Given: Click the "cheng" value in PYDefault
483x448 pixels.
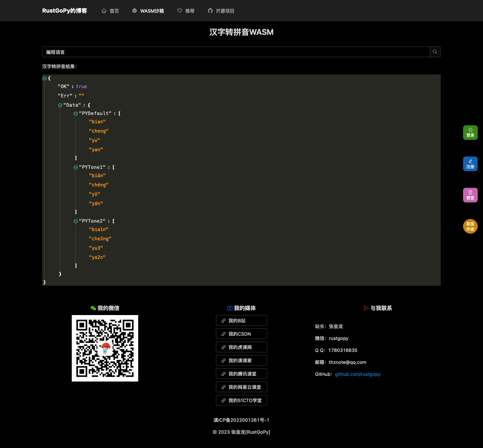Looking at the screenshot, I should click(99, 131).
